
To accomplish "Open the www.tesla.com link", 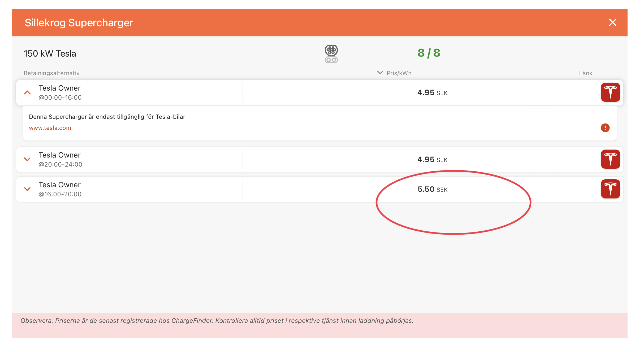I will 50,128.
